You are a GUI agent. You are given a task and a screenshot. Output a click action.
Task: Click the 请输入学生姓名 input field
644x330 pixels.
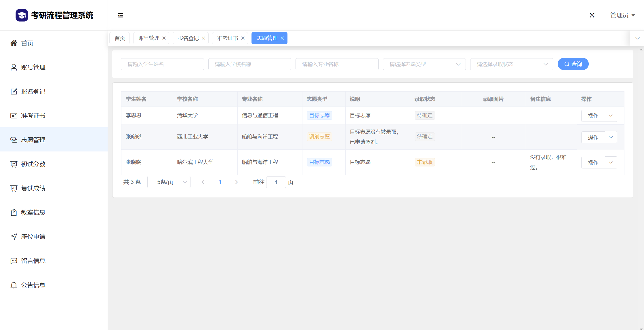(x=162, y=64)
